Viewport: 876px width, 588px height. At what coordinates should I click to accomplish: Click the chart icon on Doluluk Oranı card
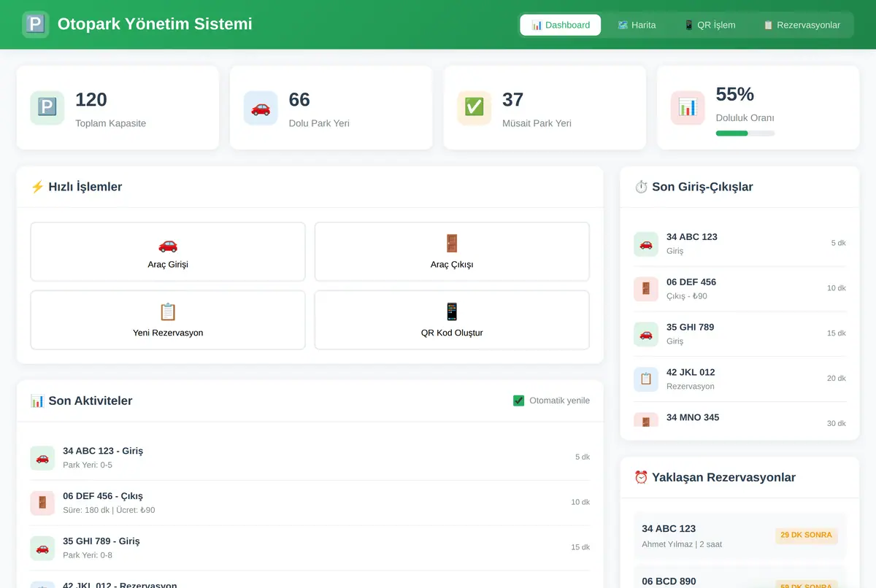pos(688,108)
